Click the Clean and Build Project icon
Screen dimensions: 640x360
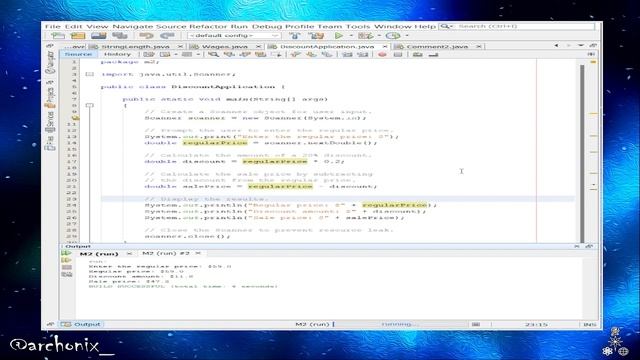[x=316, y=36]
